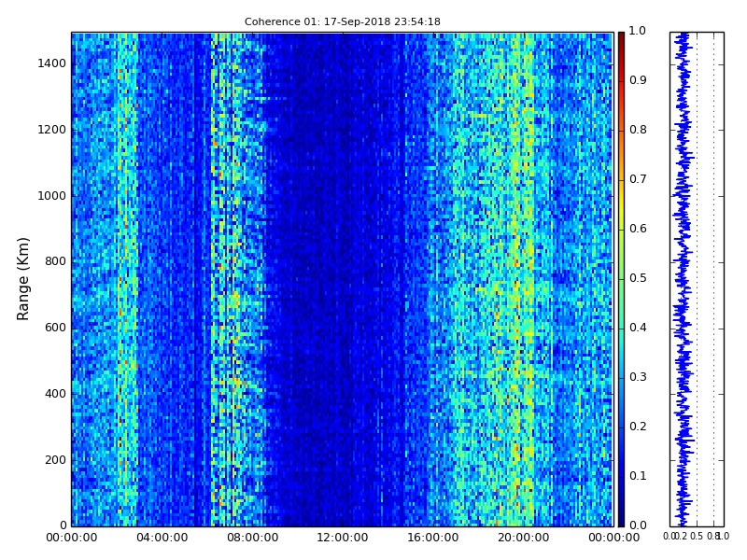Screen dimensions: 747x560
Task: Click the colorbar 0.3 tick label
Action: pyautogui.click(x=638, y=377)
